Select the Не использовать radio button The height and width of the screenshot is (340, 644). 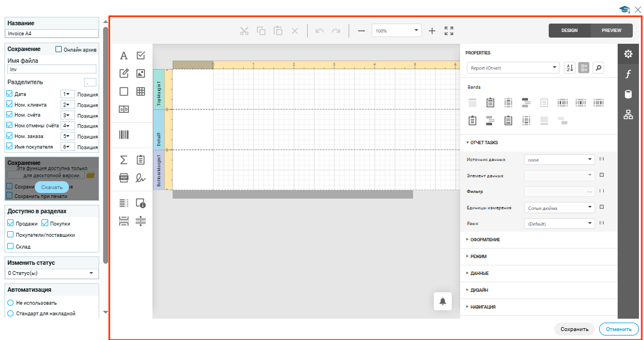[x=10, y=303]
